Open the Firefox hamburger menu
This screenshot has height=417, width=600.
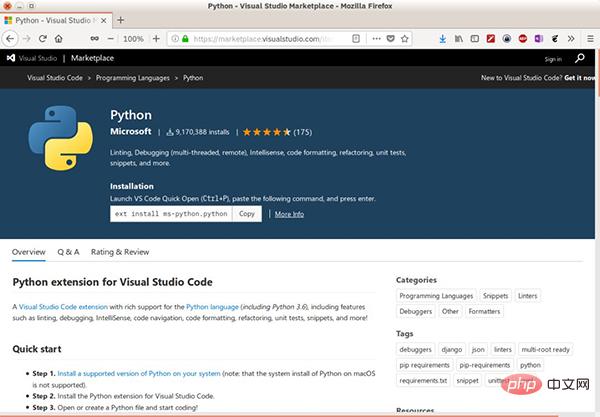pyautogui.click(x=590, y=39)
